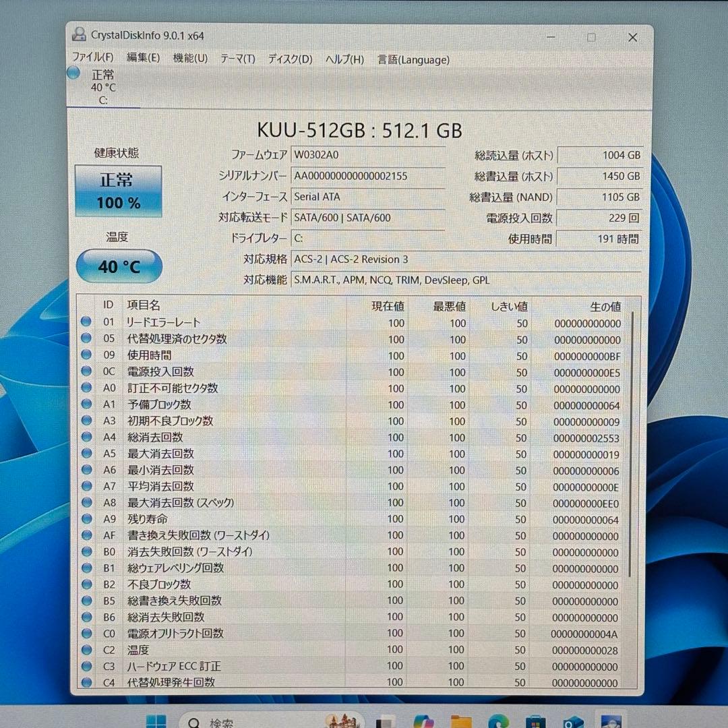Screen dimensions: 728x728
Task: Click the blue status dot beside リードエラーレート
Action: click(86, 323)
